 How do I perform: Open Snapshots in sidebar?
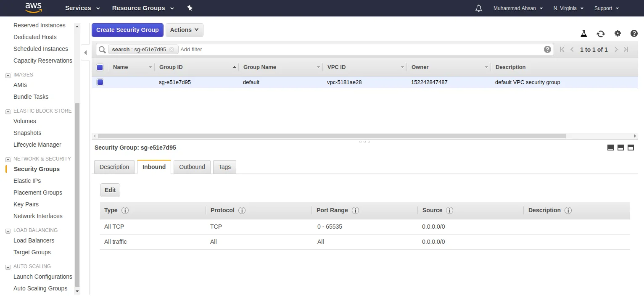[27, 133]
